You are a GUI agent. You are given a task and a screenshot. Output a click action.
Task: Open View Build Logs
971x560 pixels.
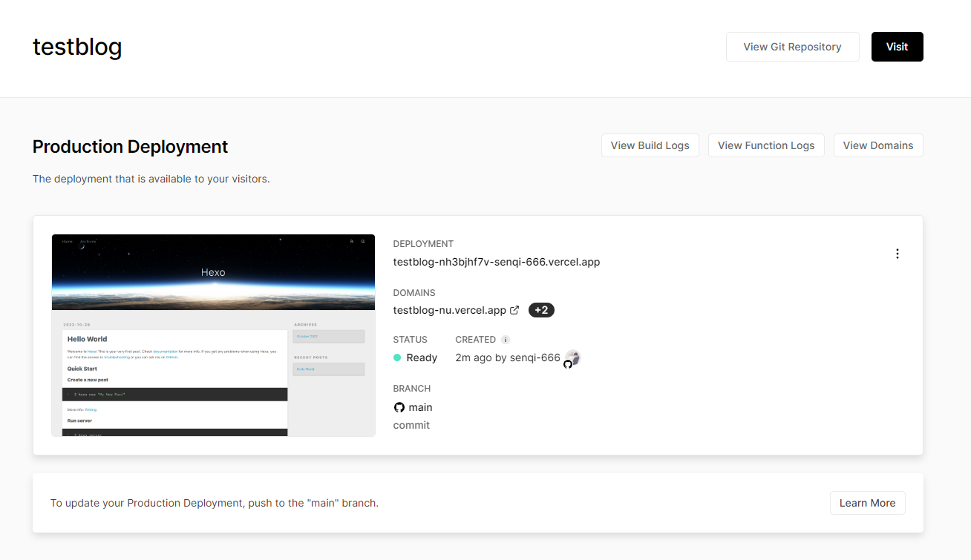[x=650, y=145]
